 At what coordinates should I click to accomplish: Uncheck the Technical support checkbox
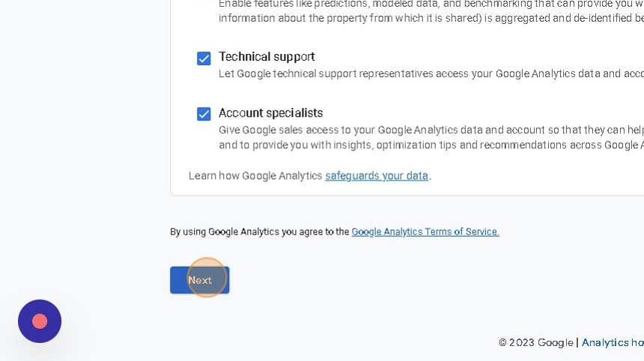tap(204, 58)
